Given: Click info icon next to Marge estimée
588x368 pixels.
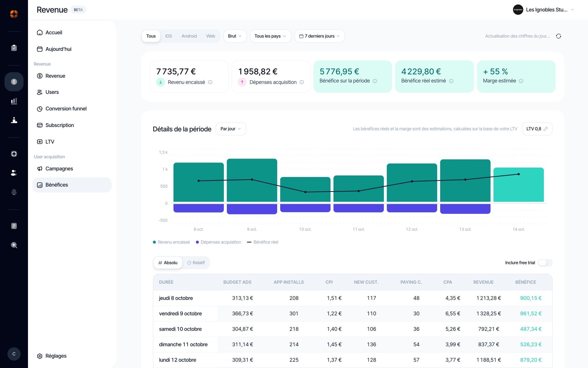Looking at the screenshot, I should (521, 81).
